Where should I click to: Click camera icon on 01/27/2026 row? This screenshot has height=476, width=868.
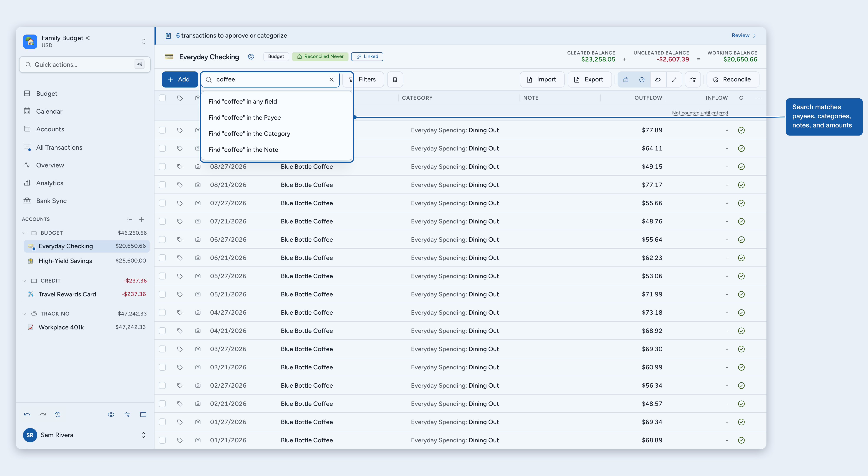coord(198,422)
